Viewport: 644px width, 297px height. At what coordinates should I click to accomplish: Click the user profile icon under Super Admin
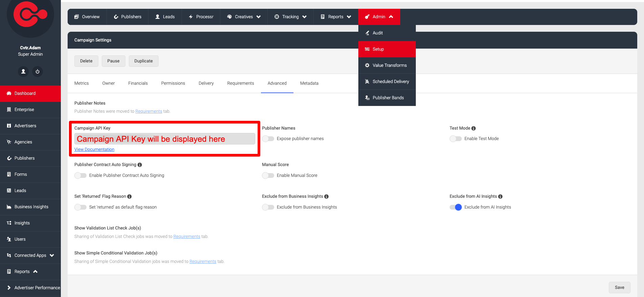coord(23,72)
